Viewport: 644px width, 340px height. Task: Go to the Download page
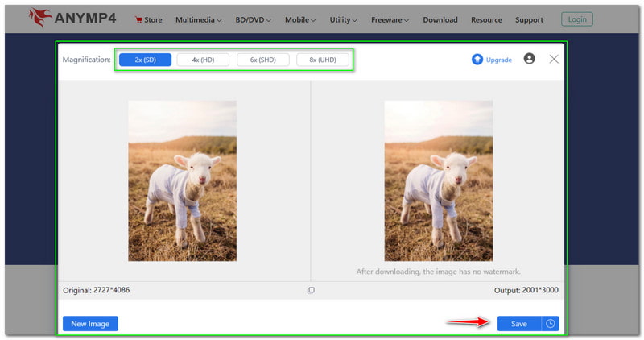(440, 19)
